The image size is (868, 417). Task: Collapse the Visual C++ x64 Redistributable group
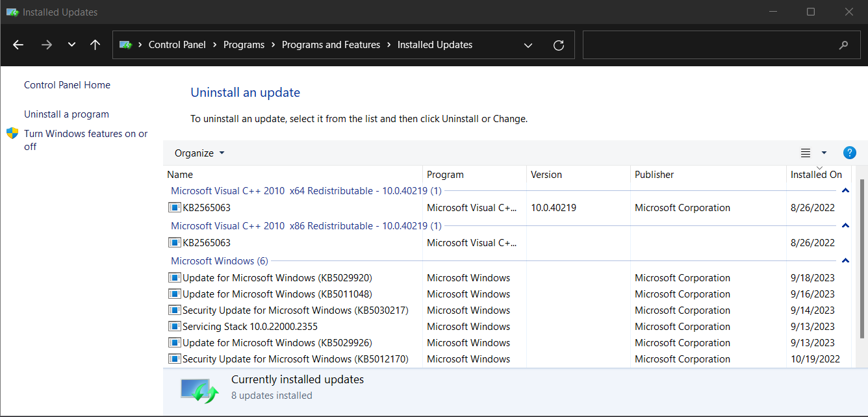pyautogui.click(x=845, y=191)
